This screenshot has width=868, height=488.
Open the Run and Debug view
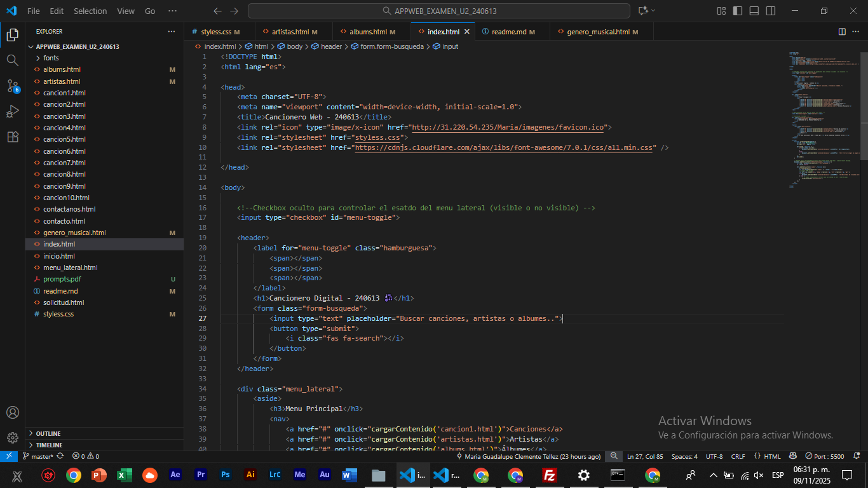(x=12, y=111)
